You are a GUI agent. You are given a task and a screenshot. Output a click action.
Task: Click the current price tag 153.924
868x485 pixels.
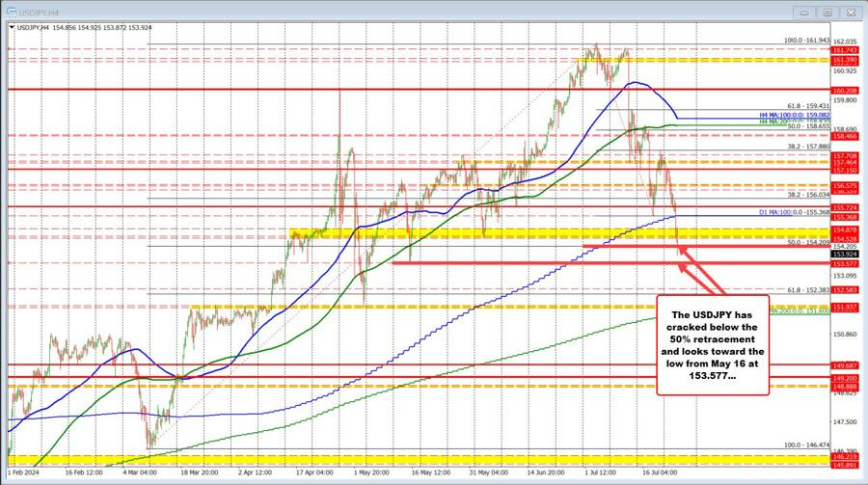point(845,255)
